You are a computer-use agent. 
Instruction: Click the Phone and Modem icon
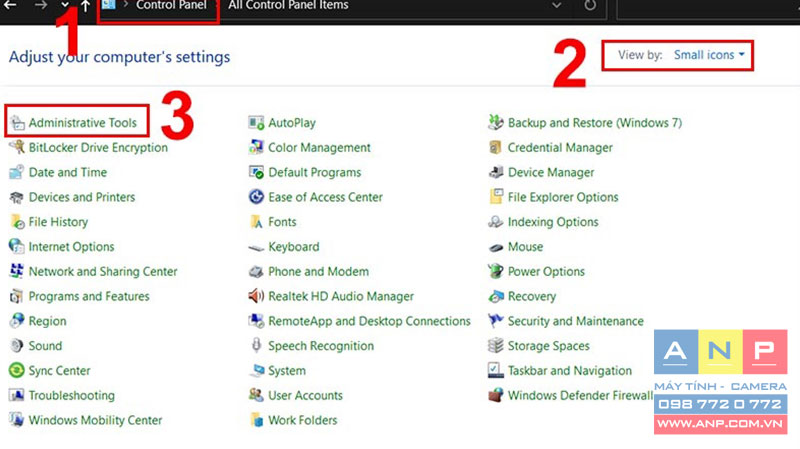click(x=256, y=271)
